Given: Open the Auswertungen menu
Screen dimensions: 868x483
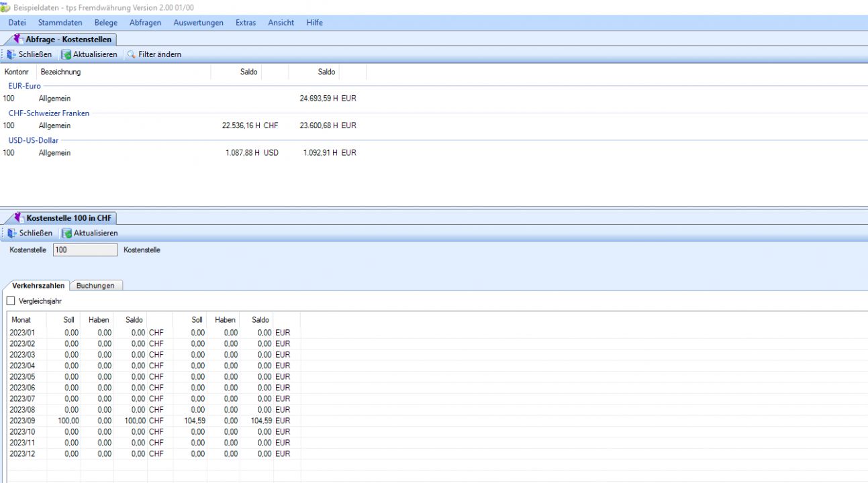Looking at the screenshot, I should [x=198, y=23].
